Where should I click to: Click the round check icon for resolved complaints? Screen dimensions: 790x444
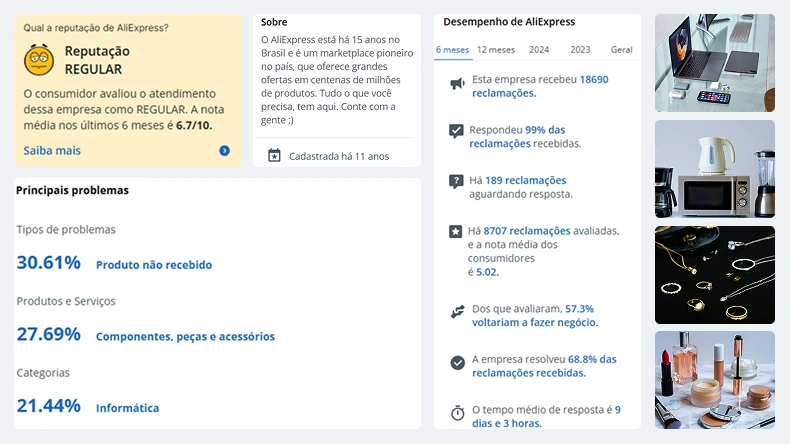point(457,362)
